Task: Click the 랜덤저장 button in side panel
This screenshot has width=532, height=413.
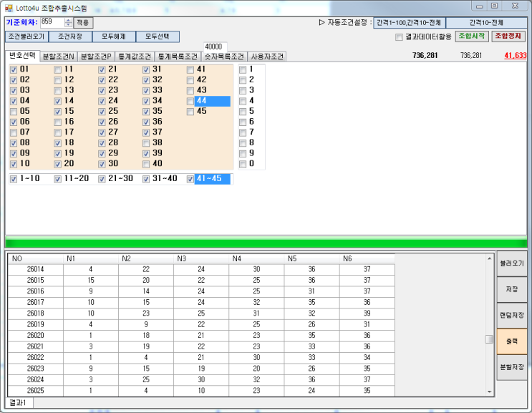Action: point(512,315)
